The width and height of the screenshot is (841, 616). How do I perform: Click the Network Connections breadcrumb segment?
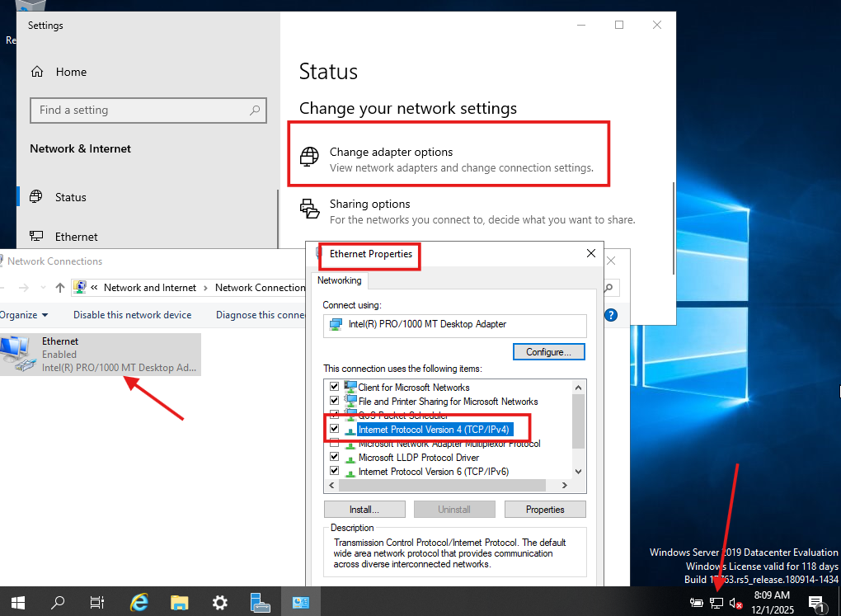click(x=260, y=288)
